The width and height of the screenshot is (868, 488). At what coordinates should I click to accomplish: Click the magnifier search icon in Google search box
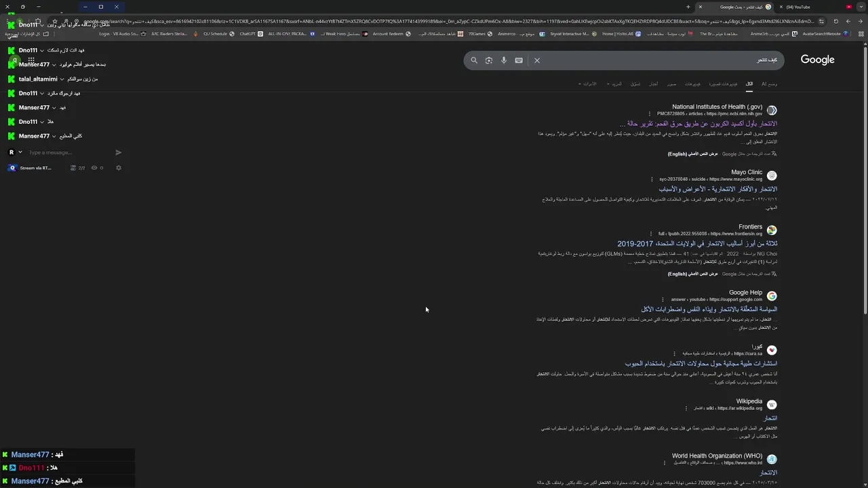(474, 60)
